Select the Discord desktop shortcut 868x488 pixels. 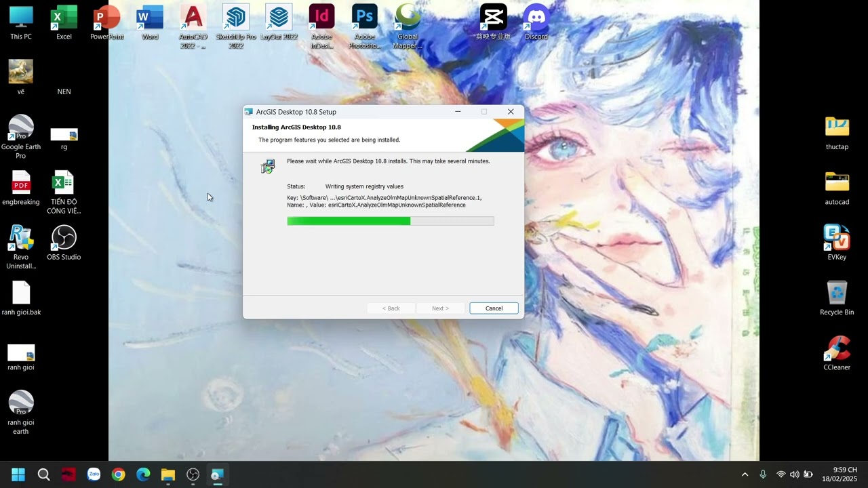(536, 23)
